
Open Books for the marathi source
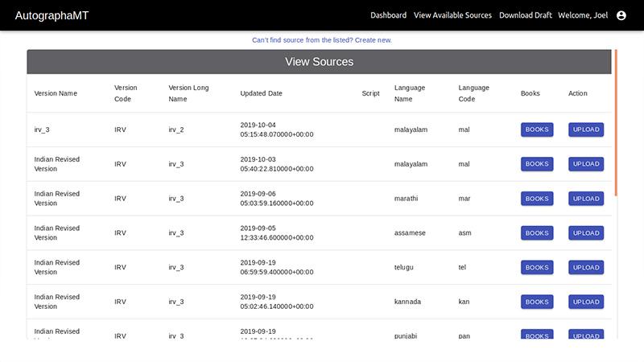pos(537,198)
